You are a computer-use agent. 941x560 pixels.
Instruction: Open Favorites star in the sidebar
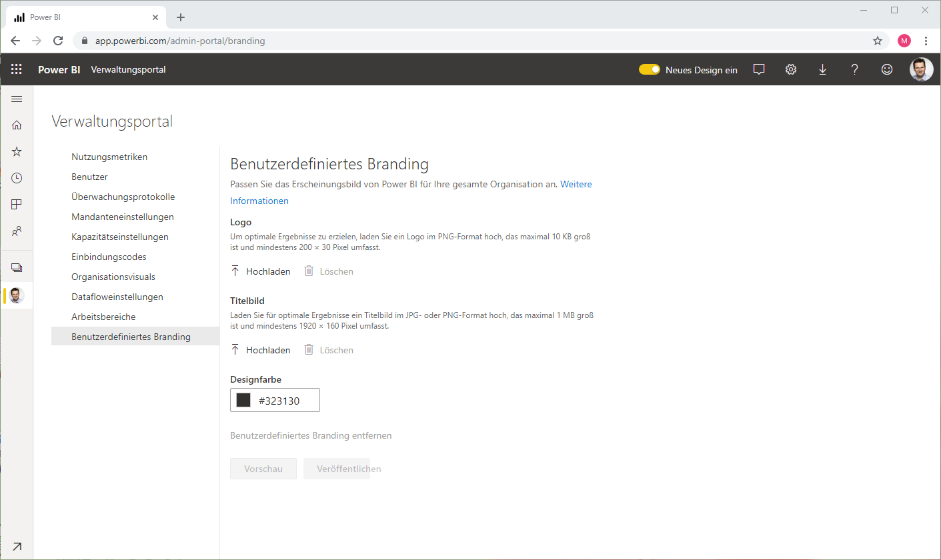17,151
